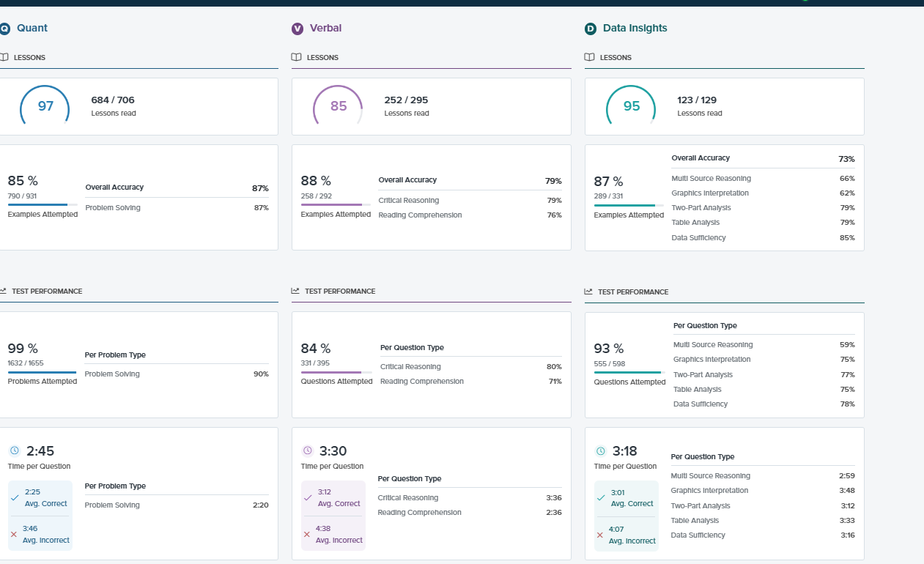This screenshot has width=924, height=564.
Task: Click the clock icon next to 2:45
Action: click(x=15, y=451)
